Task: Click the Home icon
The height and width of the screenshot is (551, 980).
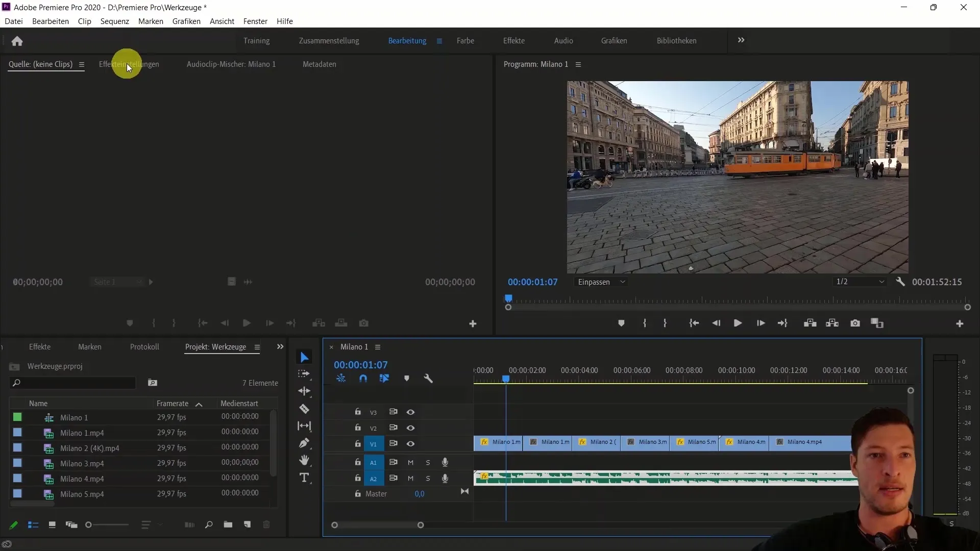Action: (17, 41)
